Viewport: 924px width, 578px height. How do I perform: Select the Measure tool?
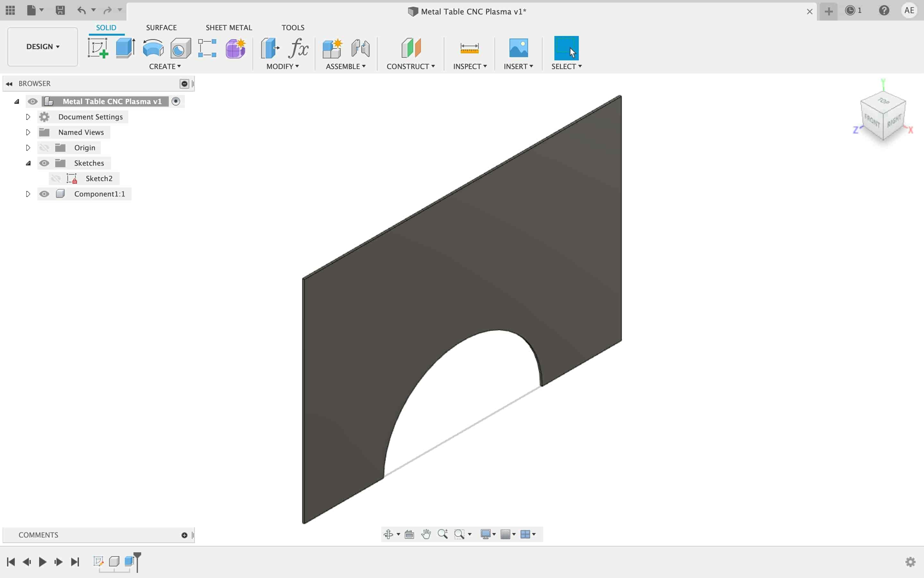point(470,48)
